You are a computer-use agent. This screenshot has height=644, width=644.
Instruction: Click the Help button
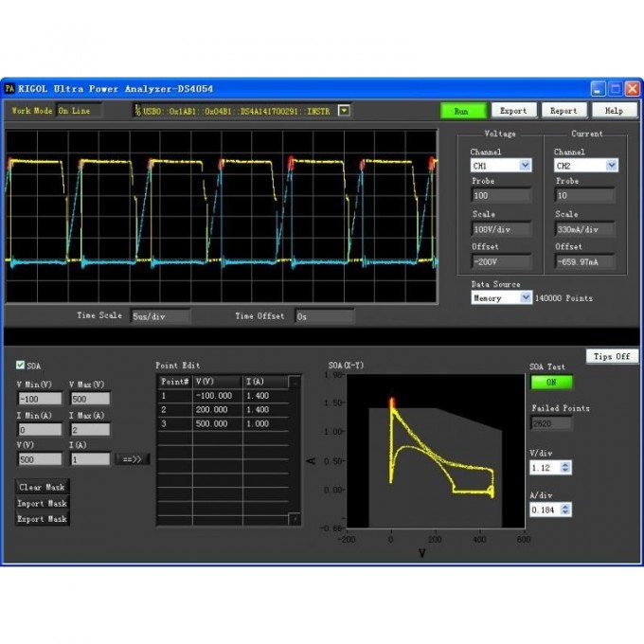click(x=614, y=111)
